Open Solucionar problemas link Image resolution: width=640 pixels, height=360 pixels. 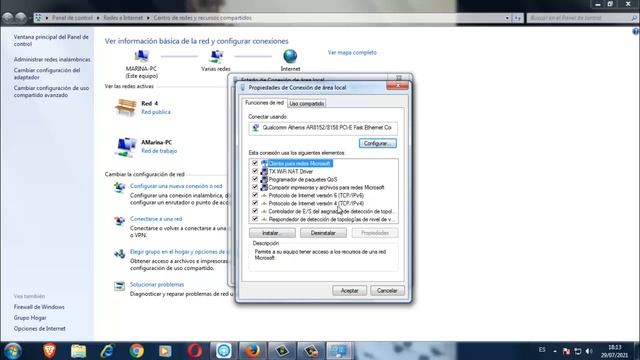pyautogui.click(x=157, y=284)
